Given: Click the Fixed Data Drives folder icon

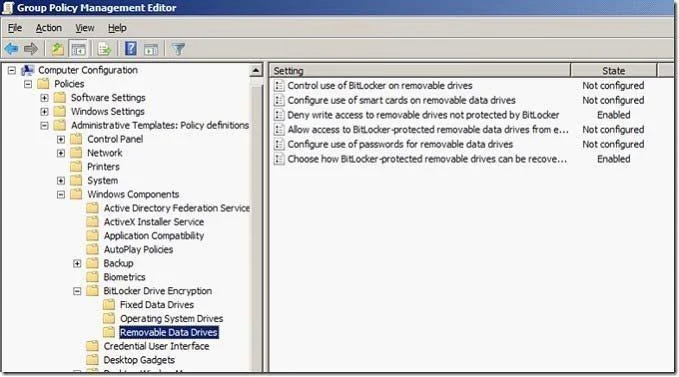Looking at the screenshot, I should 109,305.
